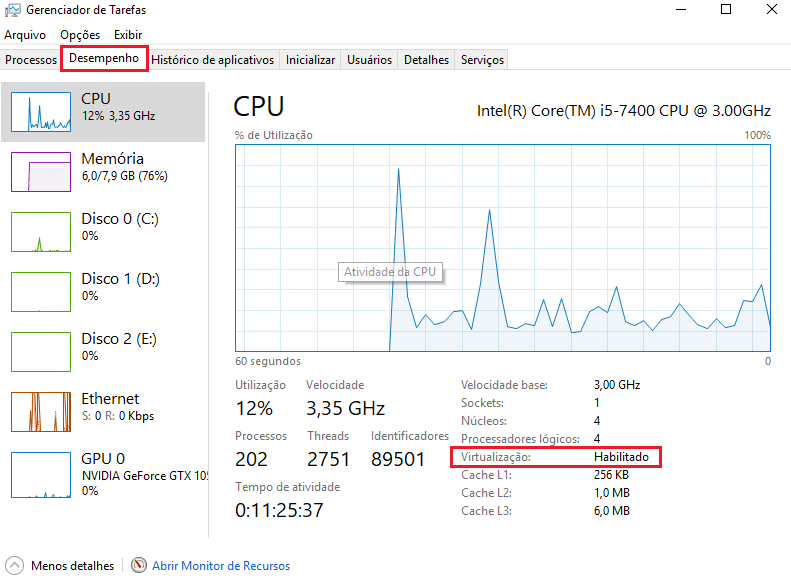Click the 2751 Threads count
The height and width of the screenshot is (585, 791).
(x=328, y=459)
